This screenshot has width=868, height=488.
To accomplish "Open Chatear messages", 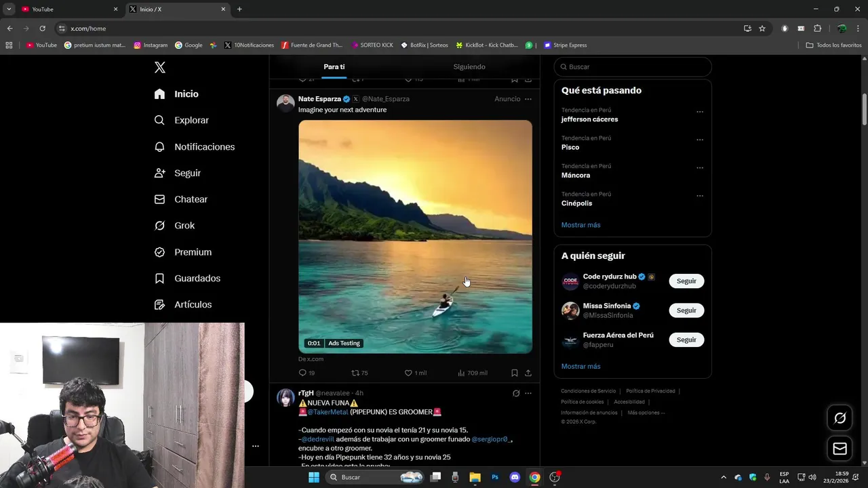I will (x=181, y=199).
